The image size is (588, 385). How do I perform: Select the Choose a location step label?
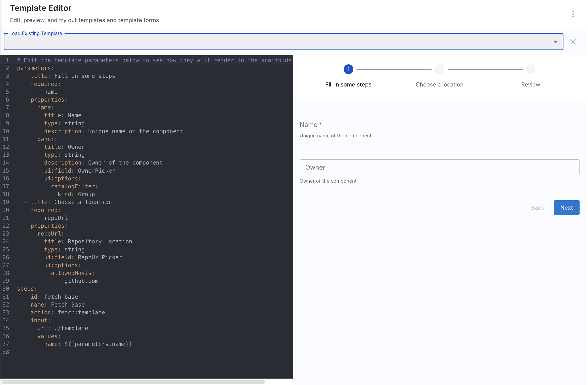439,84
